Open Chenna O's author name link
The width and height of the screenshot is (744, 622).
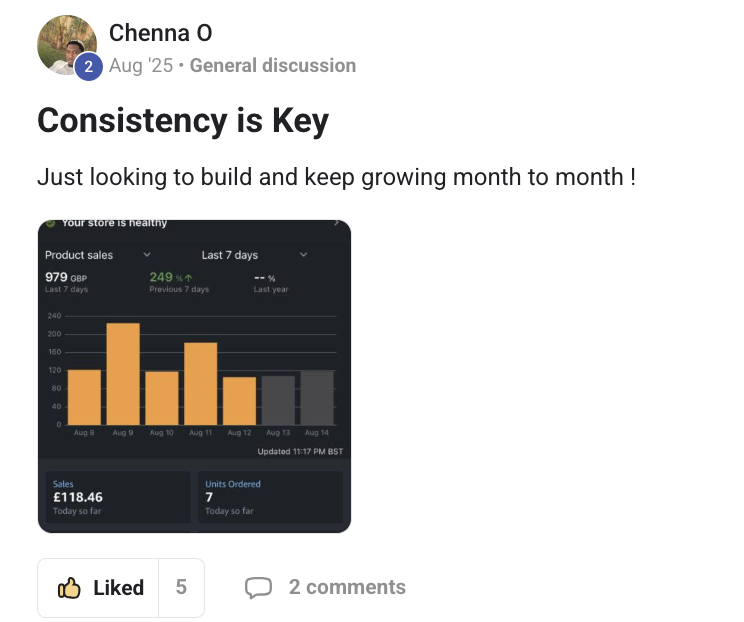tap(160, 33)
